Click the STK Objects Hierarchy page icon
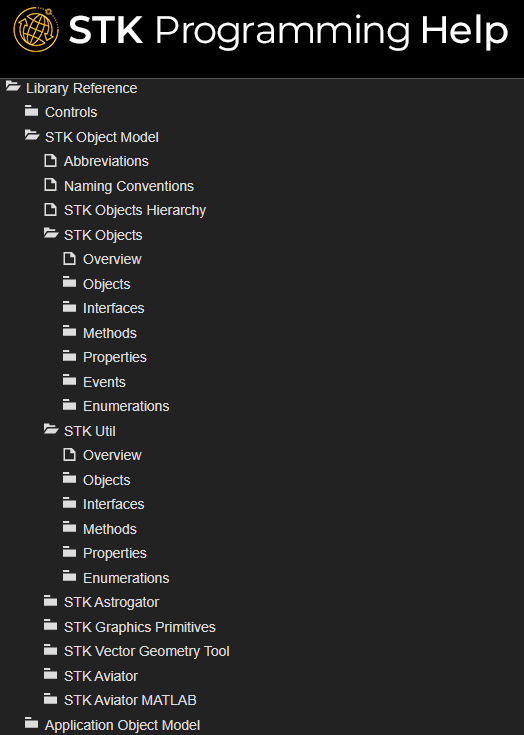This screenshot has width=524, height=735. 50,210
